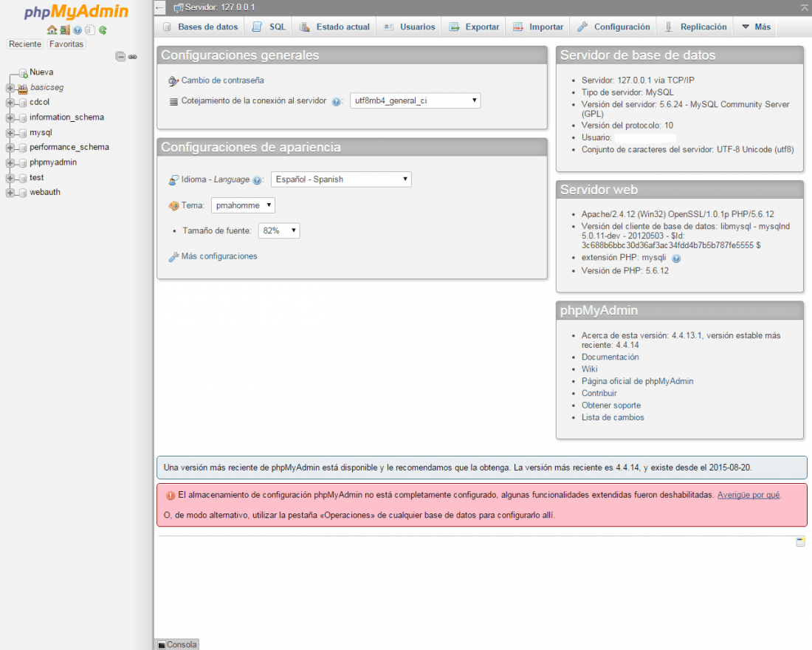Expand the test database node
The image size is (812, 650).
[x=10, y=178]
